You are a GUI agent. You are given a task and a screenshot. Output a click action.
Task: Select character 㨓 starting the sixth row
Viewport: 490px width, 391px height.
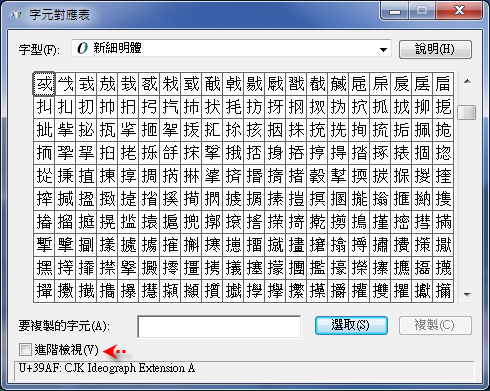point(44,199)
